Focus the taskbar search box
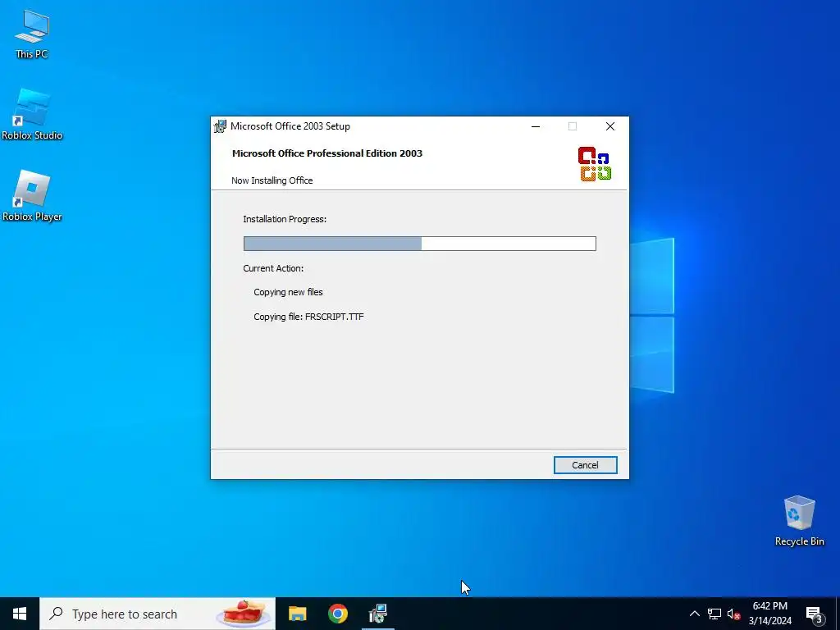The image size is (840, 630). click(157, 614)
